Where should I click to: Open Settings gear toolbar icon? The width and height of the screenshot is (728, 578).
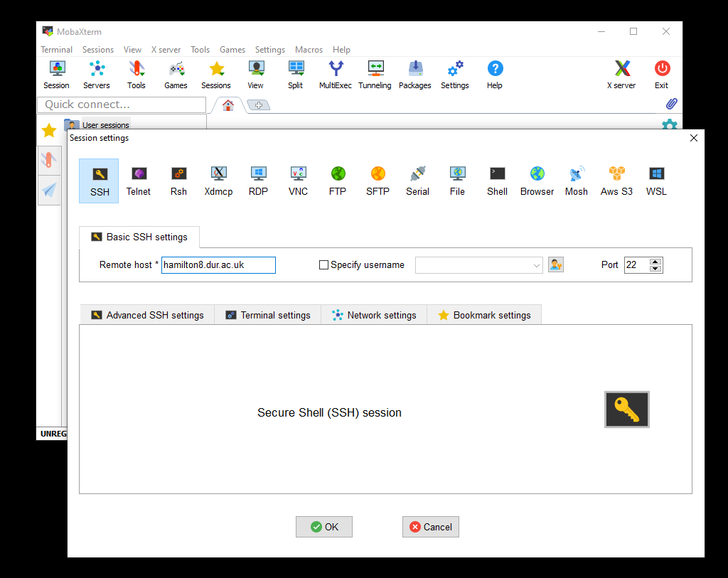(455, 75)
